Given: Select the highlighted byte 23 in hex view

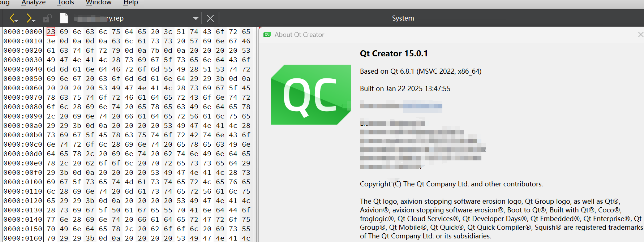Looking at the screenshot, I should pos(51,32).
